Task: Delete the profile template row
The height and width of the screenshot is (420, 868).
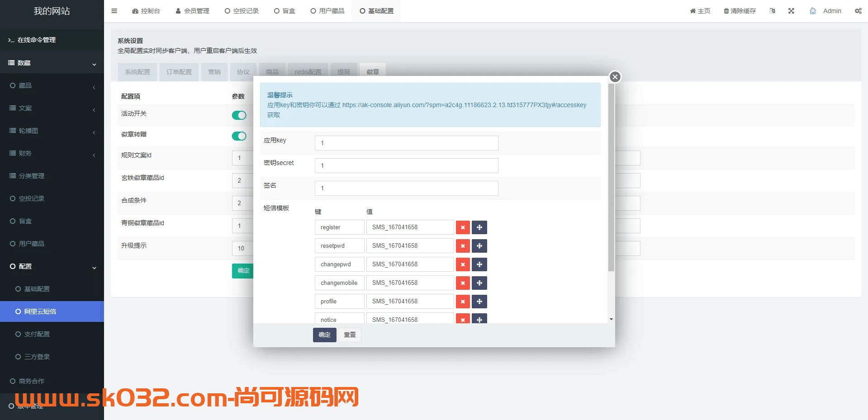Action: point(463,302)
